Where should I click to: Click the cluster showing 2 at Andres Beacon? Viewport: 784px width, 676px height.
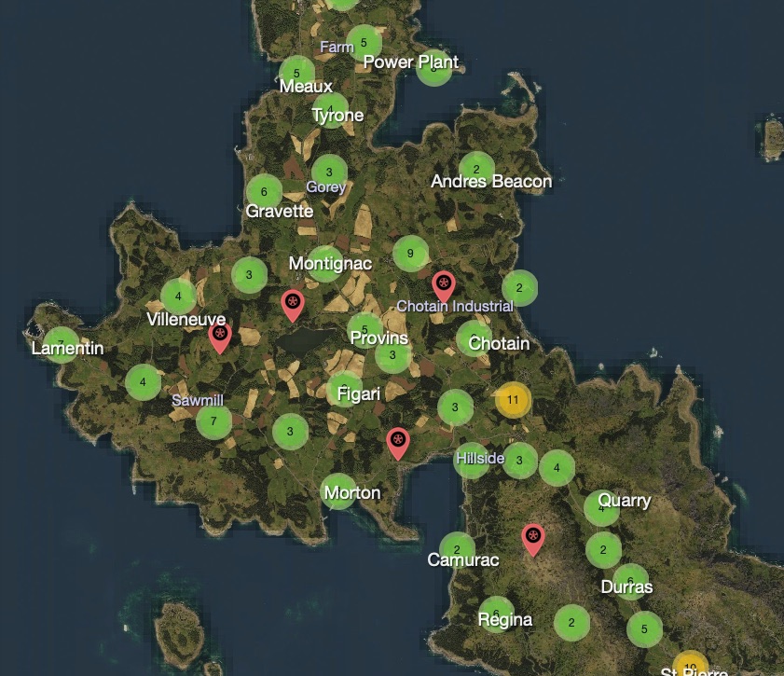click(476, 169)
